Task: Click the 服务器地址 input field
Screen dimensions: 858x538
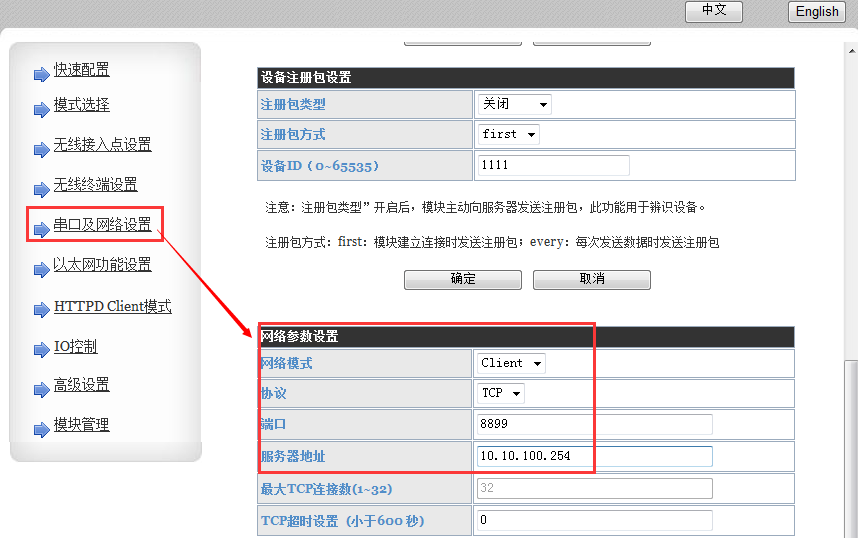Action: click(x=594, y=456)
